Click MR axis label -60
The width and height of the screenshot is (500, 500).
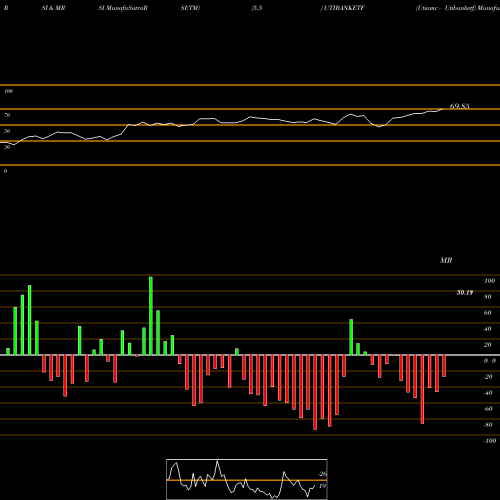488,409
